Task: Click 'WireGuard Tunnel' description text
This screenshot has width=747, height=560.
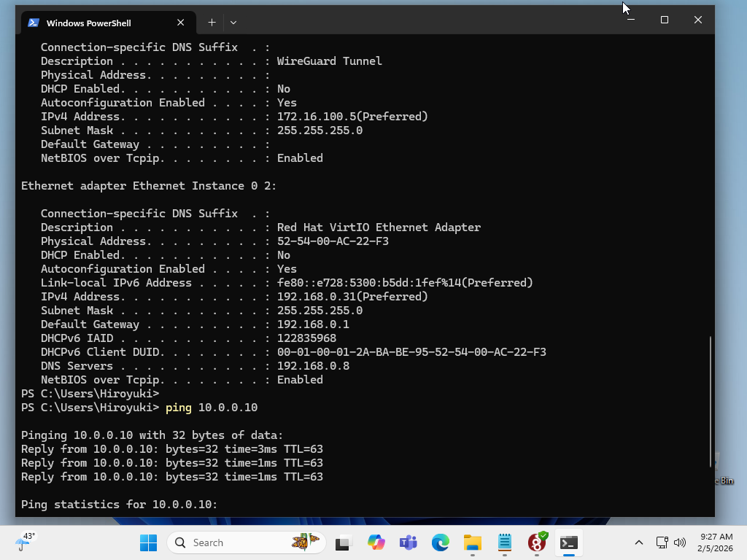Action: tap(329, 61)
